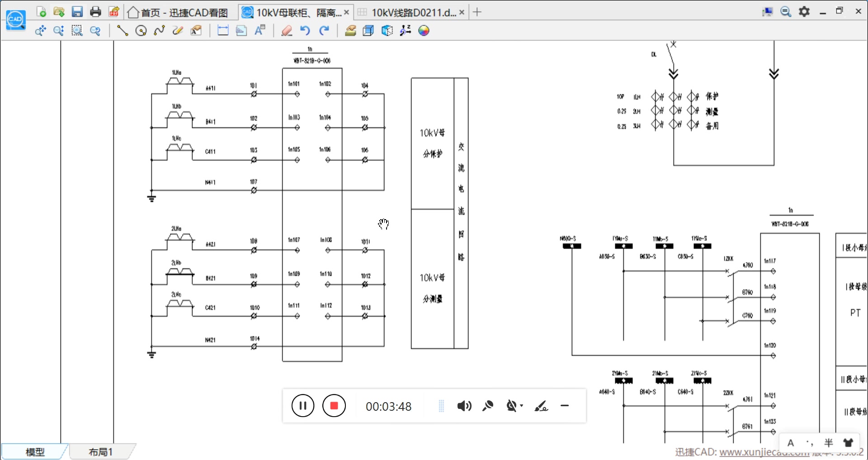Select the zoom window tool
The image size is (868, 460).
(77, 31)
